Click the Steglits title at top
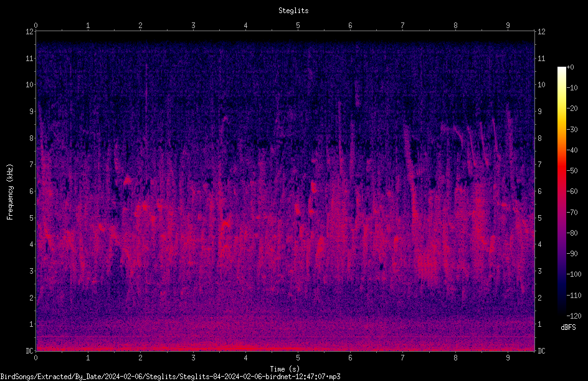Viewport: 588px width, 381px height. click(293, 11)
